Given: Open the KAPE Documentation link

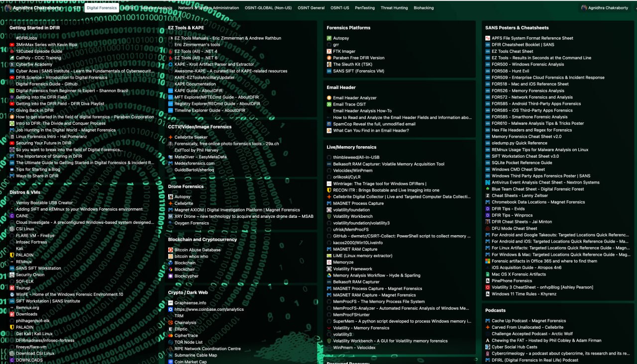Looking at the screenshot, I should click(195, 84).
